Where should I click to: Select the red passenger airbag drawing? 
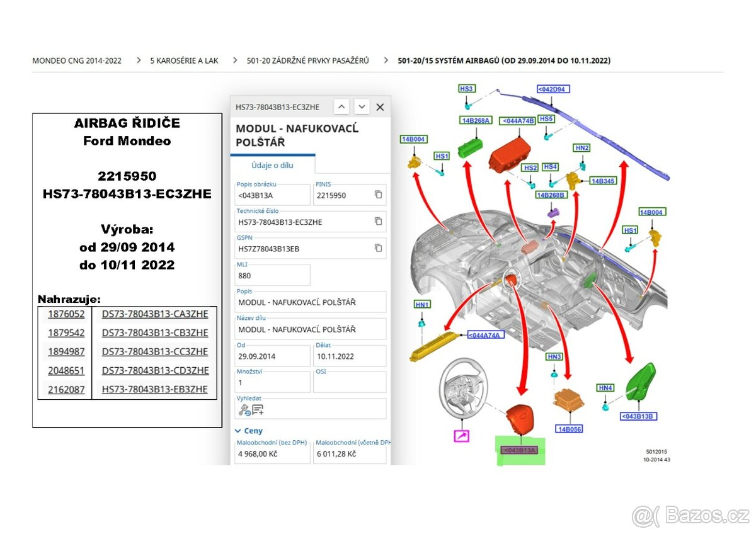pos(509,155)
